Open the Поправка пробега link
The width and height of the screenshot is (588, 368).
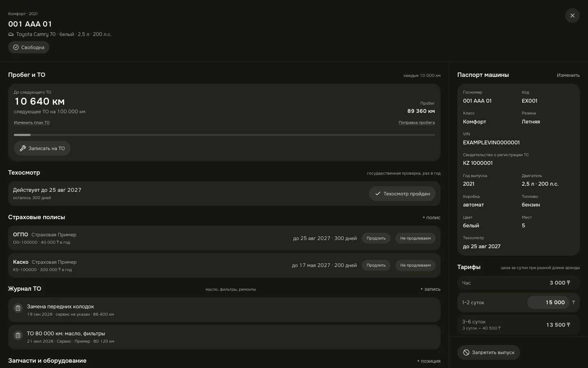pos(416,123)
